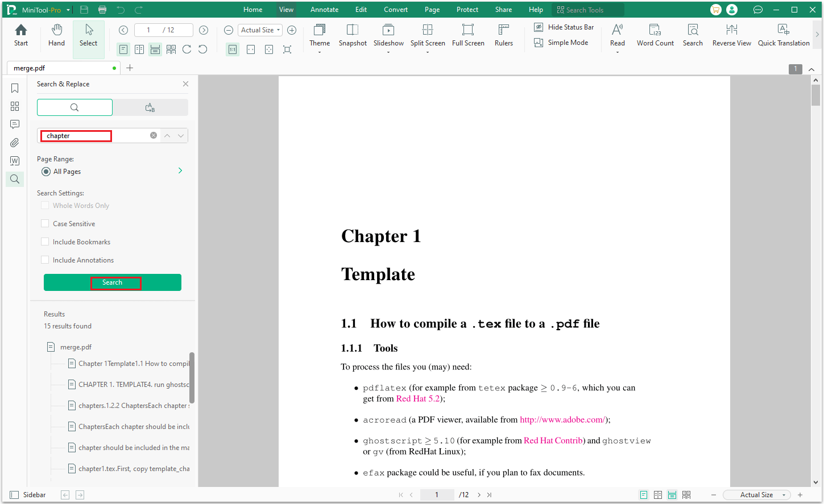Viewport: 824px width, 504px height.
Task: Clear the search text field
Action: coord(154,135)
